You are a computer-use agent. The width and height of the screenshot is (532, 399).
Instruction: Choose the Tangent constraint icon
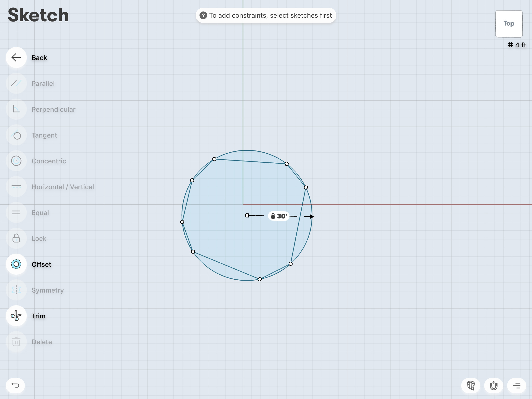[x=16, y=135]
